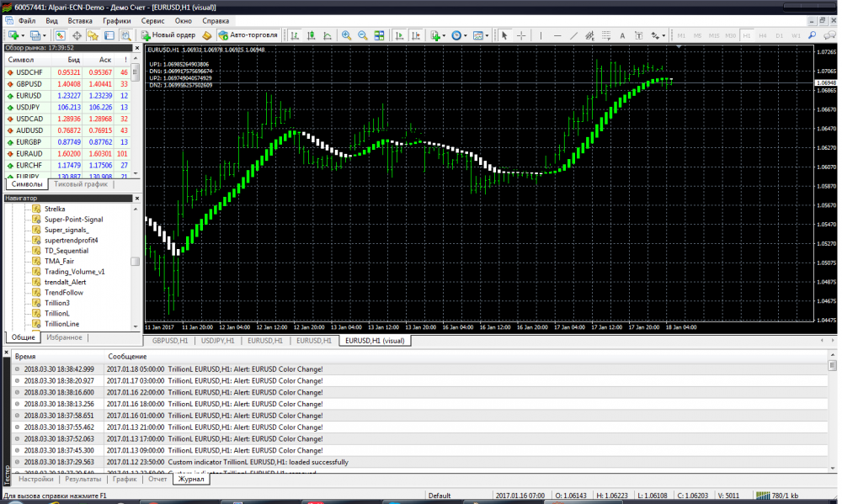
Task: Open the Графики menu
Action: pyautogui.click(x=117, y=21)
